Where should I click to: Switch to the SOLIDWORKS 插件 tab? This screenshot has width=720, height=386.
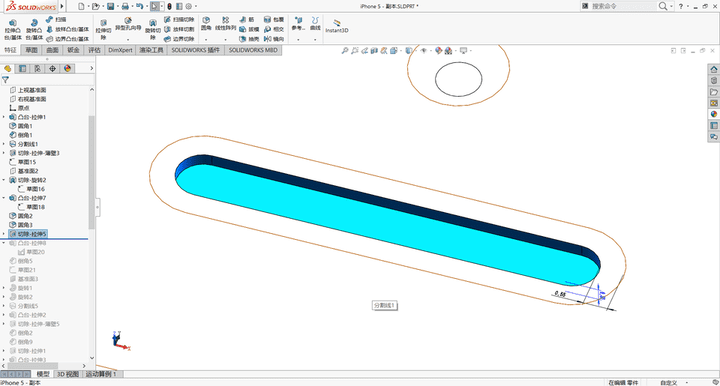(196, 50)
